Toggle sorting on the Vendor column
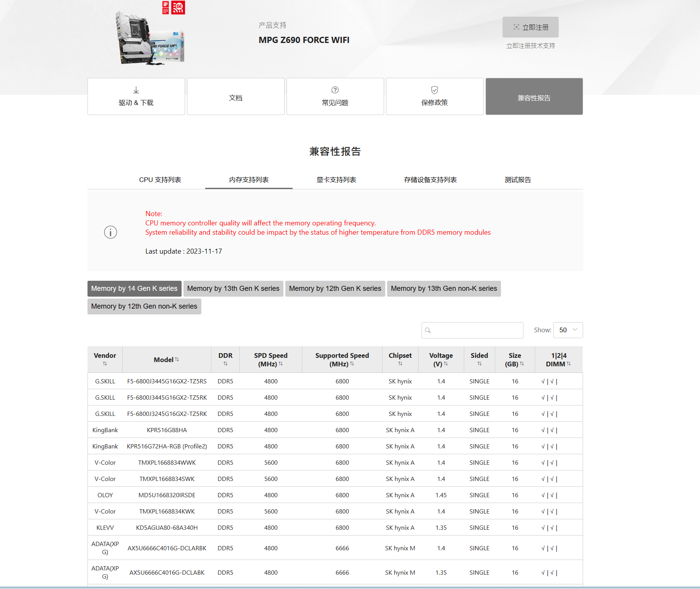The image size is (700, 589). (x=105, y=363)
